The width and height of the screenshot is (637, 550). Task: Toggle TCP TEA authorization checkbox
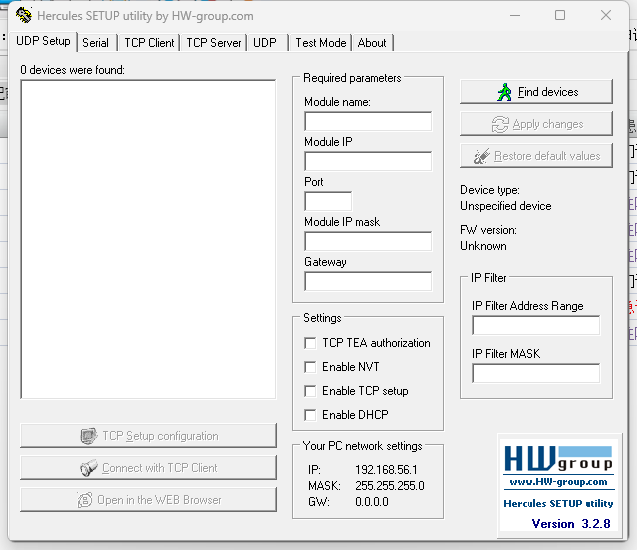310,343
